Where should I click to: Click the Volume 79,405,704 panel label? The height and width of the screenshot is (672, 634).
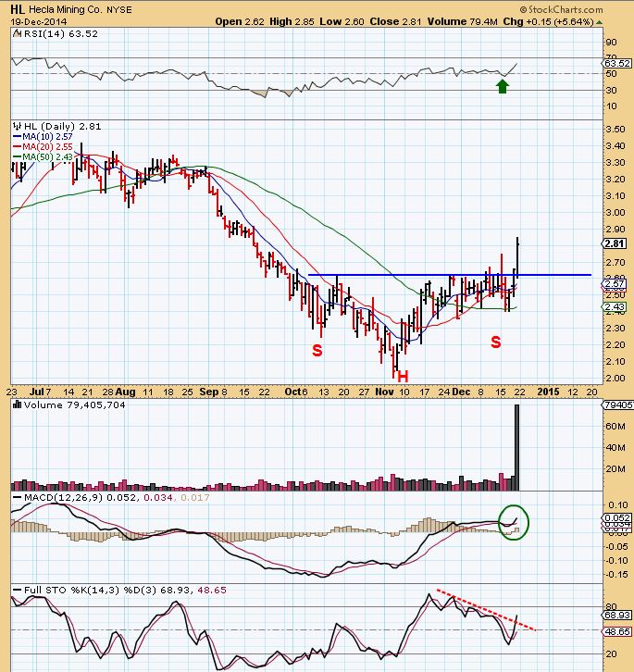[75, 404]
